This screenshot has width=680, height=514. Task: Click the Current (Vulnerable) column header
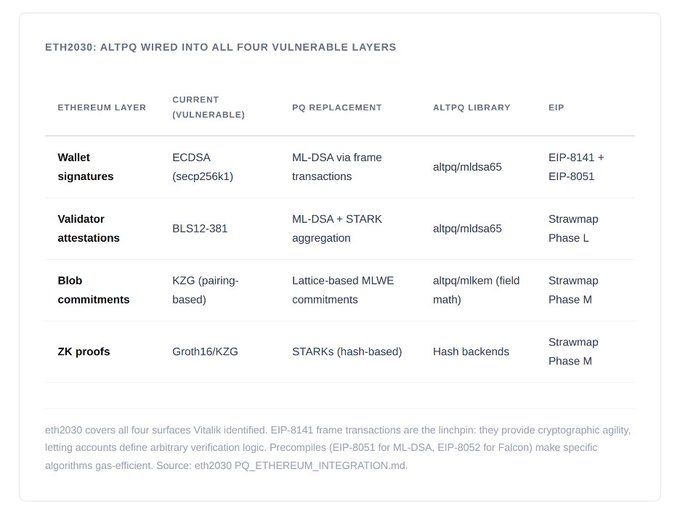[x=208, y=107]
